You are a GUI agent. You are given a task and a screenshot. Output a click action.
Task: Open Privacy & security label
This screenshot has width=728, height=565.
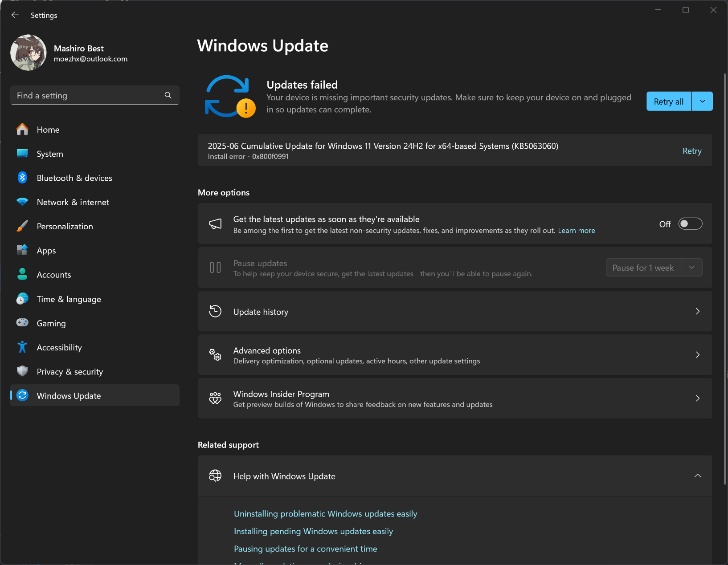coord(70,372)
